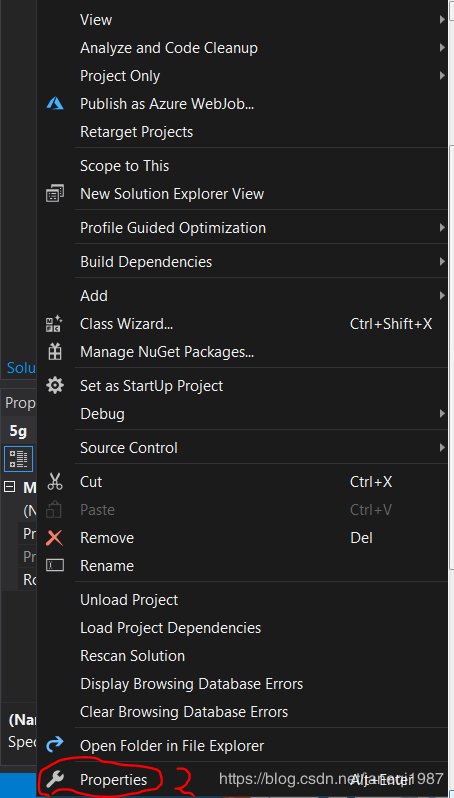Click the New Solution Explorer View icon

click(x=54, y=193)
